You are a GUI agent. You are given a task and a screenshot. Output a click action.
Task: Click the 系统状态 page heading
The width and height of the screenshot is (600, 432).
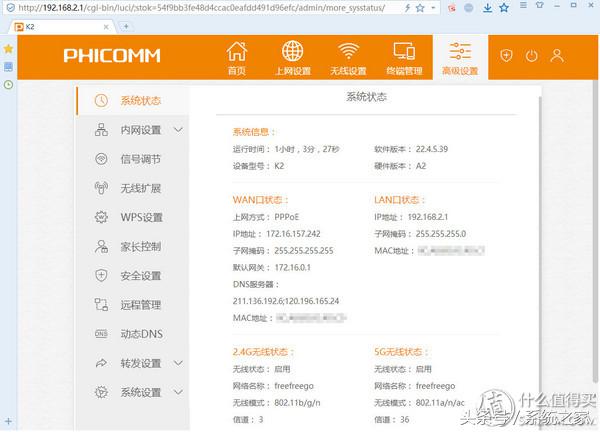click(x=366, y=97)
